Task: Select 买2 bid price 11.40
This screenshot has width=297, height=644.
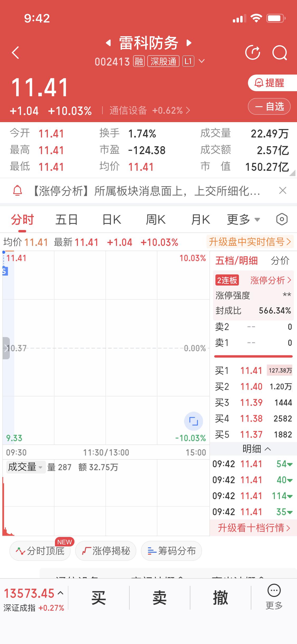Action: pyautogui.click(x=251, y=387)
